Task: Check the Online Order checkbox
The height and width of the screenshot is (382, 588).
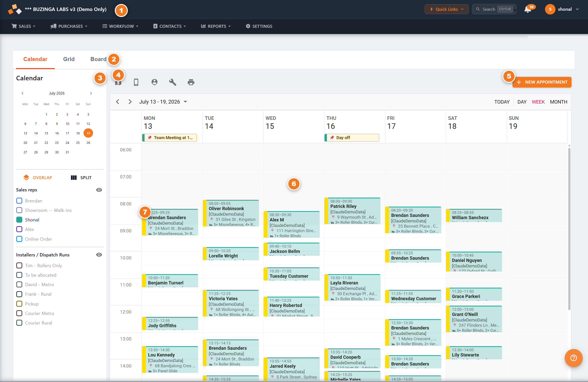Action: pyautogui.click(x=19, y=239)
